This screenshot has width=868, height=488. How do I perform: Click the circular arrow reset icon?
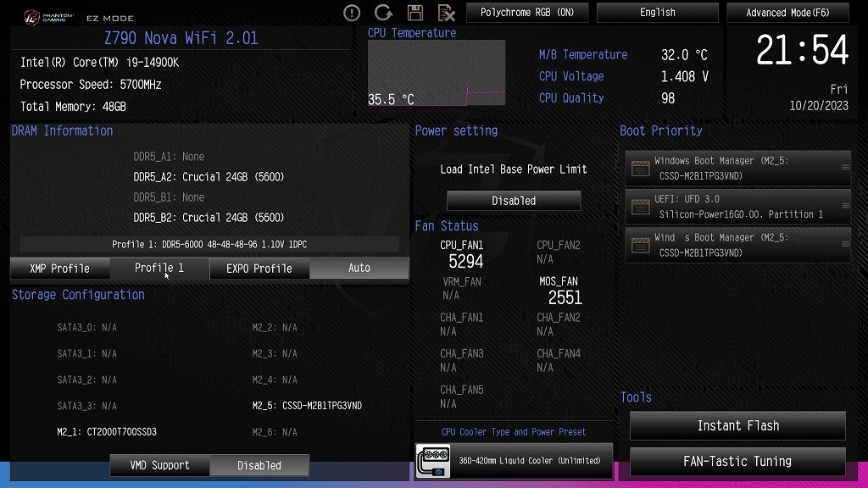tap(383, 13)
